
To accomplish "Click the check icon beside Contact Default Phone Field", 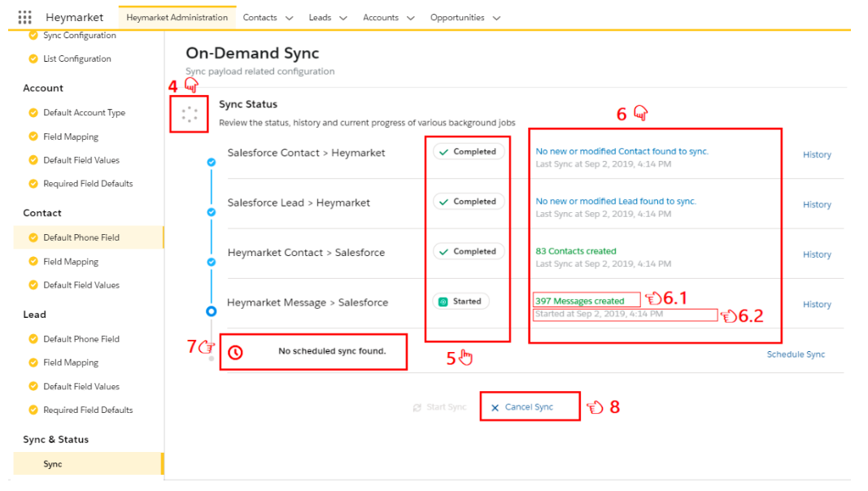I will (x=33, y=237).
